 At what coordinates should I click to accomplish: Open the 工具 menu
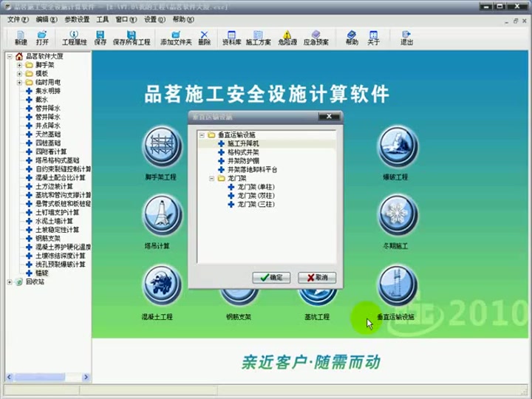103,19
